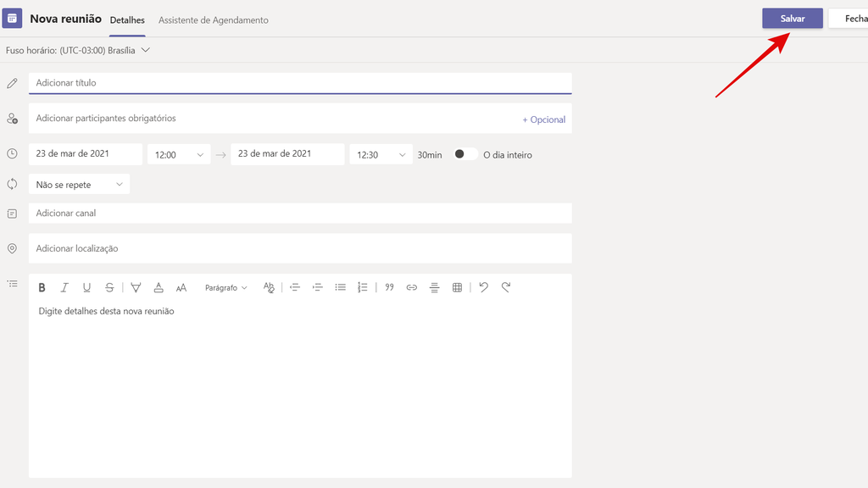The height and width of the screenshot is (488, 868).
Task: Click in the Digite detalhes desta nova reunião area
Action: [x=300, y=387]
